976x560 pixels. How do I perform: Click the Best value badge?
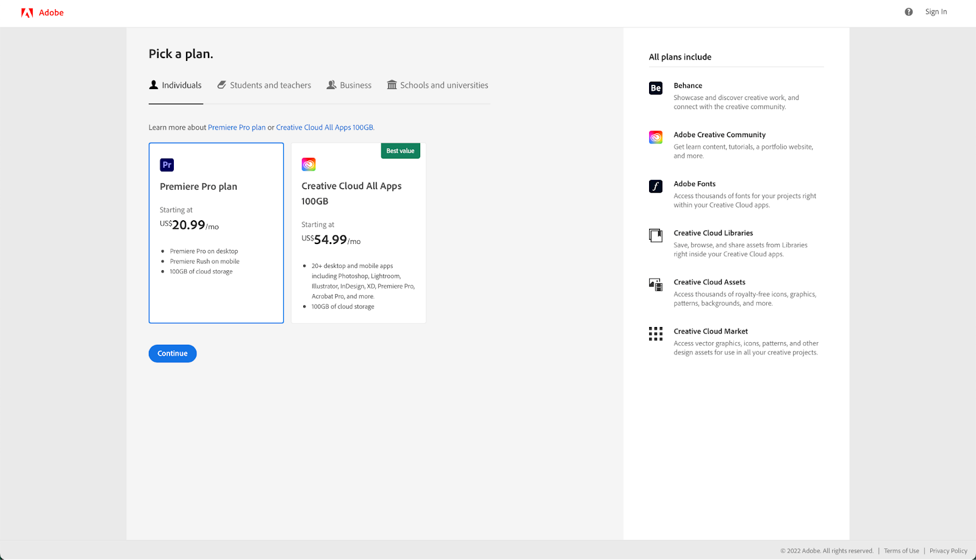(400, 151)
